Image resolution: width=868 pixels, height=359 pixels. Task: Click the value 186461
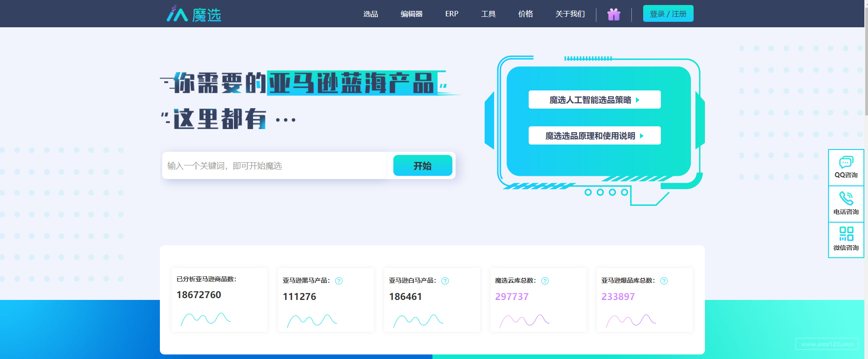[x=406, y=297]
